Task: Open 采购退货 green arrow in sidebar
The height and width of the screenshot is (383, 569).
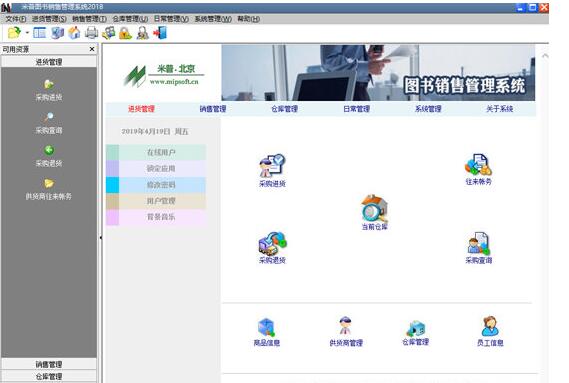Action: coord(49,156)
